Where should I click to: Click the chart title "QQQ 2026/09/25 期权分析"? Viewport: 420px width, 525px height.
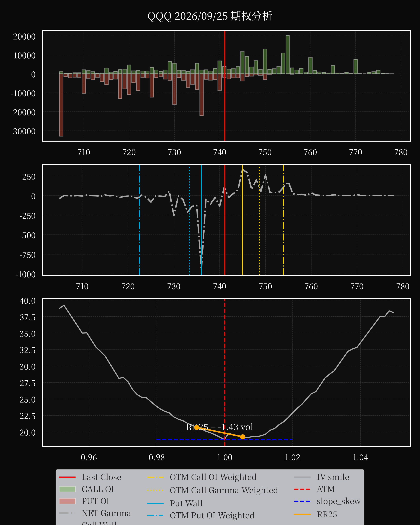[210, 16]
